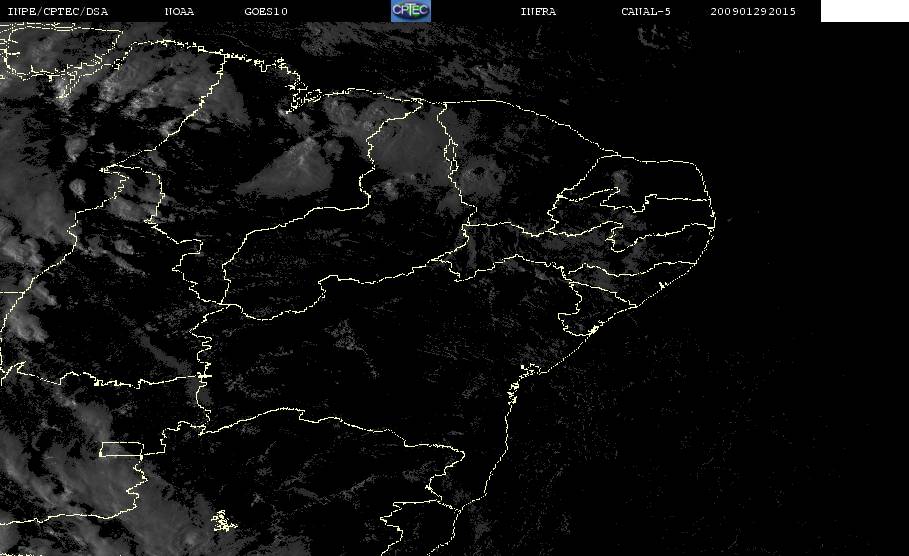Click the CPTEC logo in the header

(x=410, y=10)
